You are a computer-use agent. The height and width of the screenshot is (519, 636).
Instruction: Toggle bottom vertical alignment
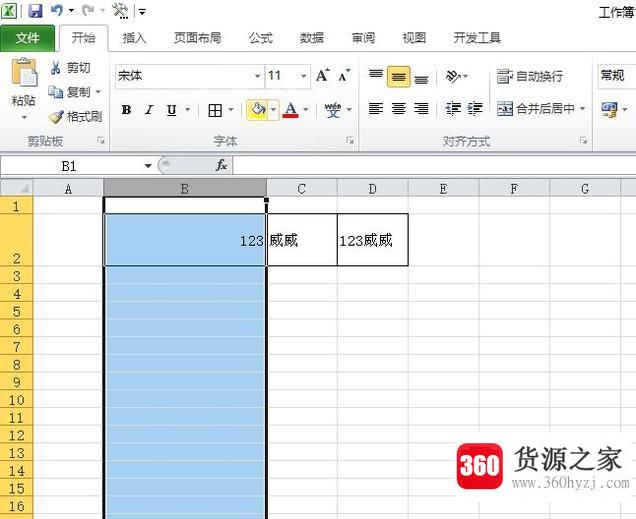pyautogui.click(x=421, y=77)
